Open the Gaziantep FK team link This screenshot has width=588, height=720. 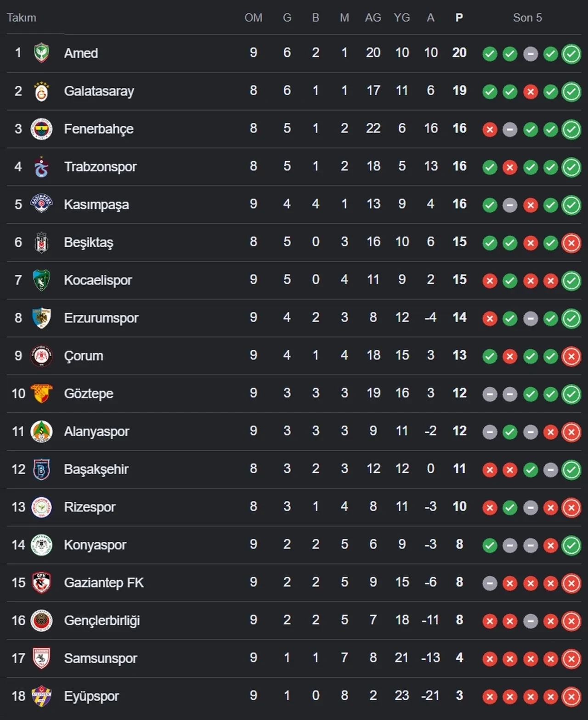pos(104,583)
